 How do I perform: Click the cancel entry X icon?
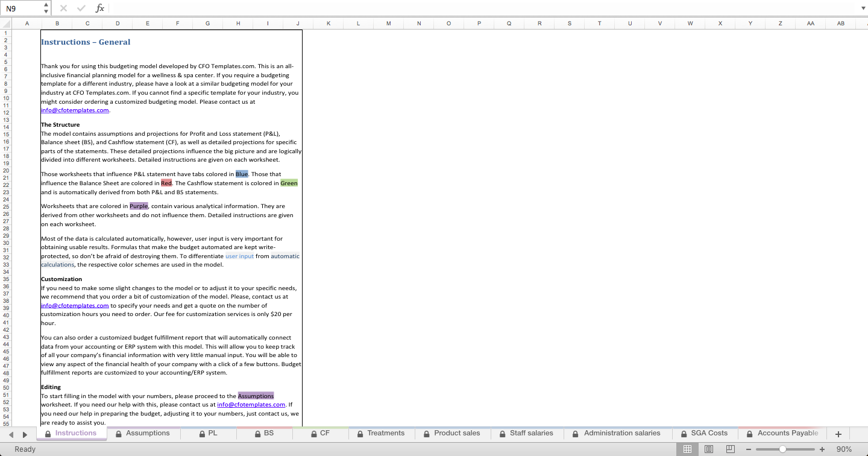click(63, 8)
